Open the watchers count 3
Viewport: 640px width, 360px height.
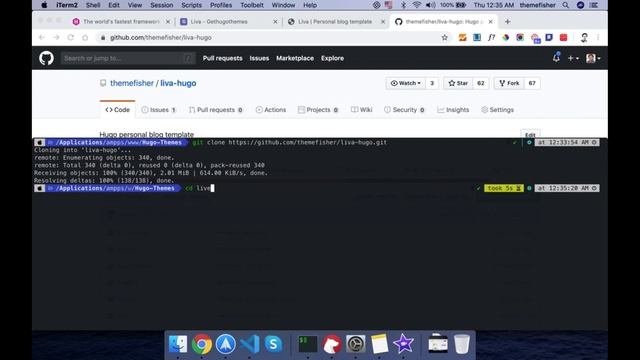point(432,83)
